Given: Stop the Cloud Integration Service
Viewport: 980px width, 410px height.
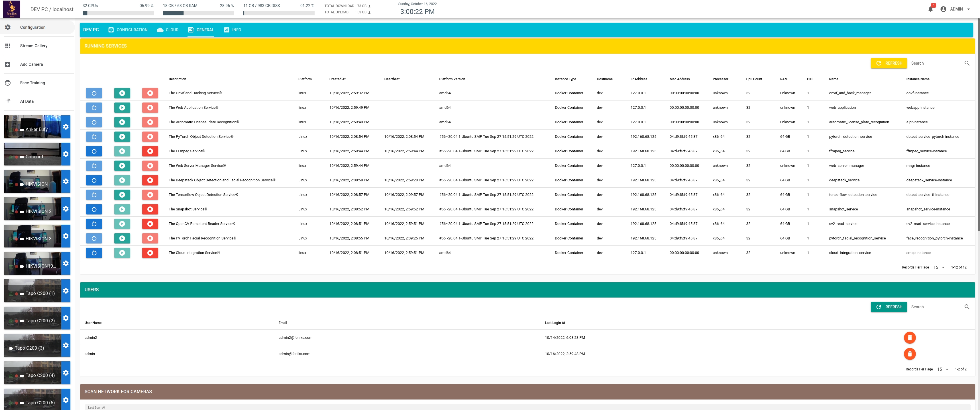Looking at the screenshot, I should (150, 253).
